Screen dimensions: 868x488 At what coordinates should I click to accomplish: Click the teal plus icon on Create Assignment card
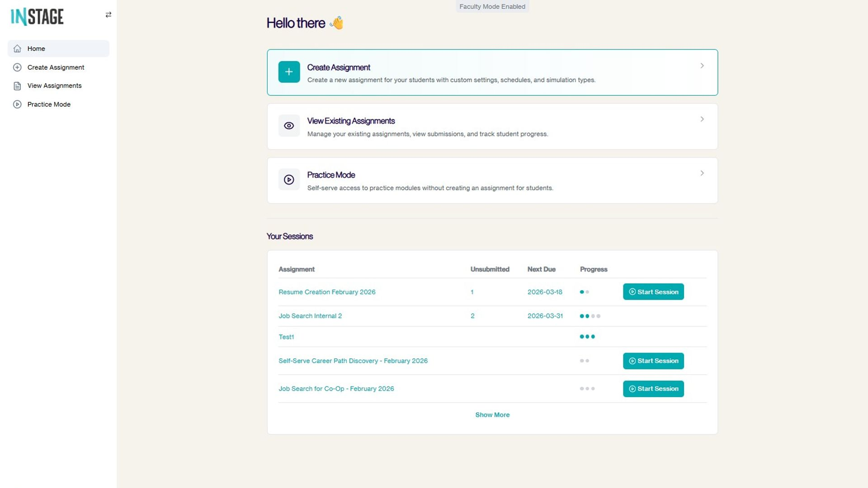pyautogui.click(x=289, y=72)
